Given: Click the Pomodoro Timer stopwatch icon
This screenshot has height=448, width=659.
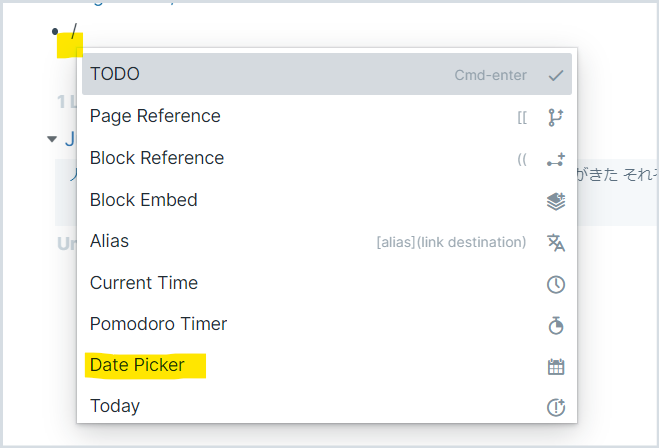Looking at the screenshot, I should [556, 325].
